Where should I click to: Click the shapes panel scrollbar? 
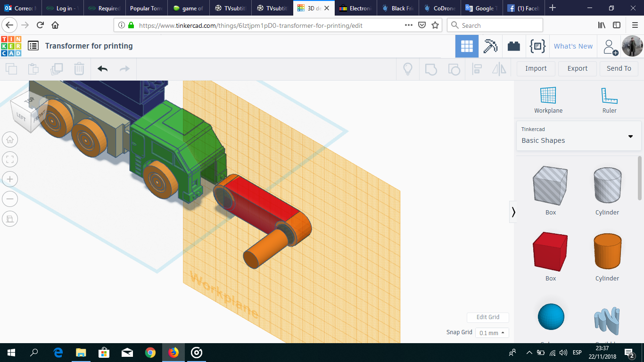640,178
